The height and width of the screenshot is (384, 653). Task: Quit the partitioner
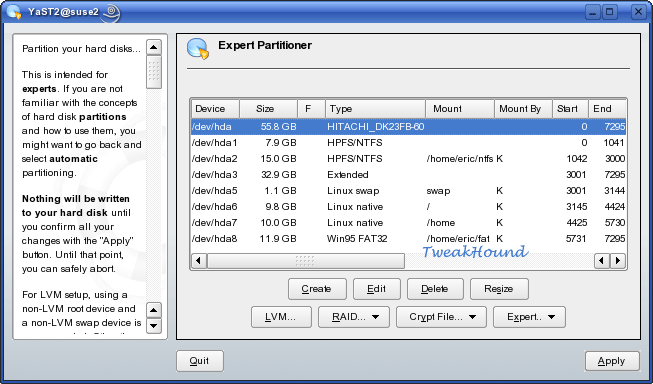click(199, 361)
